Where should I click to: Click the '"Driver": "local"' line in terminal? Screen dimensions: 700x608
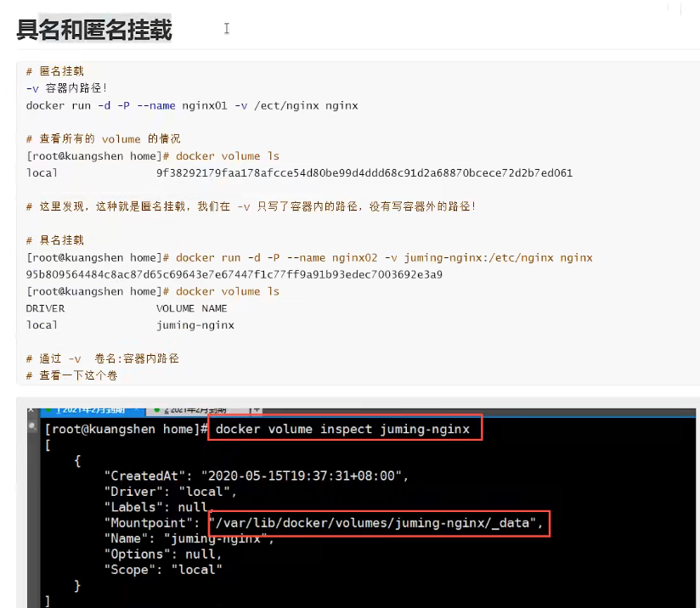coord(170,492)
